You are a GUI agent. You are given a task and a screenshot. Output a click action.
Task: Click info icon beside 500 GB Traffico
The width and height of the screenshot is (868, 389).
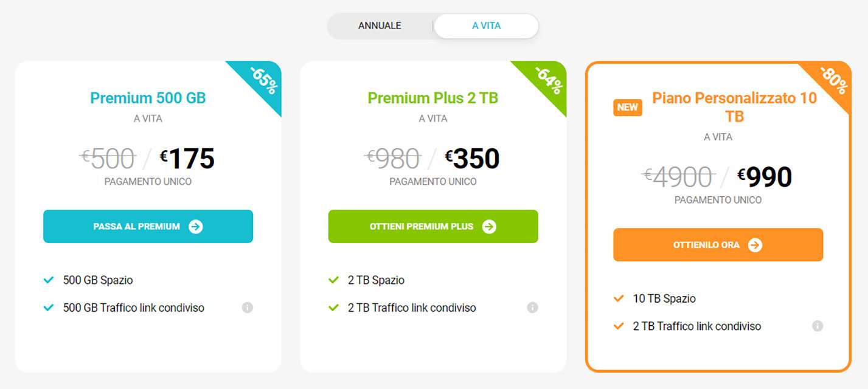pyautogui.click(x=247, y=308)
